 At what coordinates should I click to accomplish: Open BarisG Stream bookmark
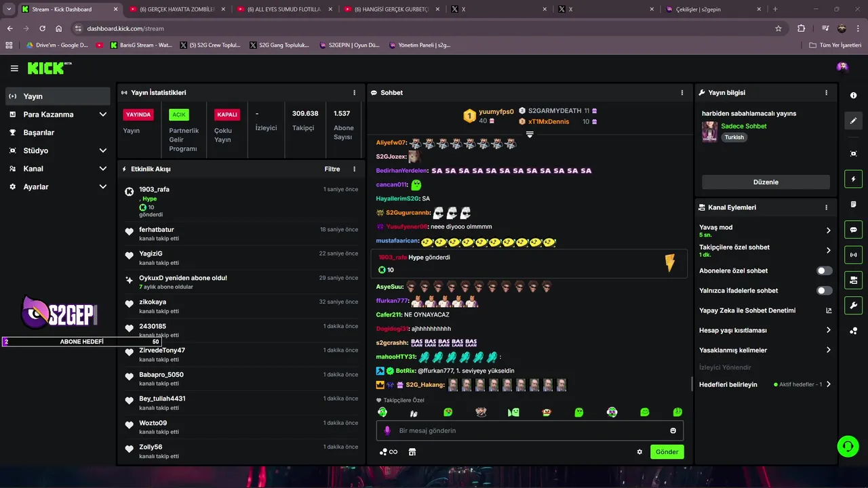(141, 45)
